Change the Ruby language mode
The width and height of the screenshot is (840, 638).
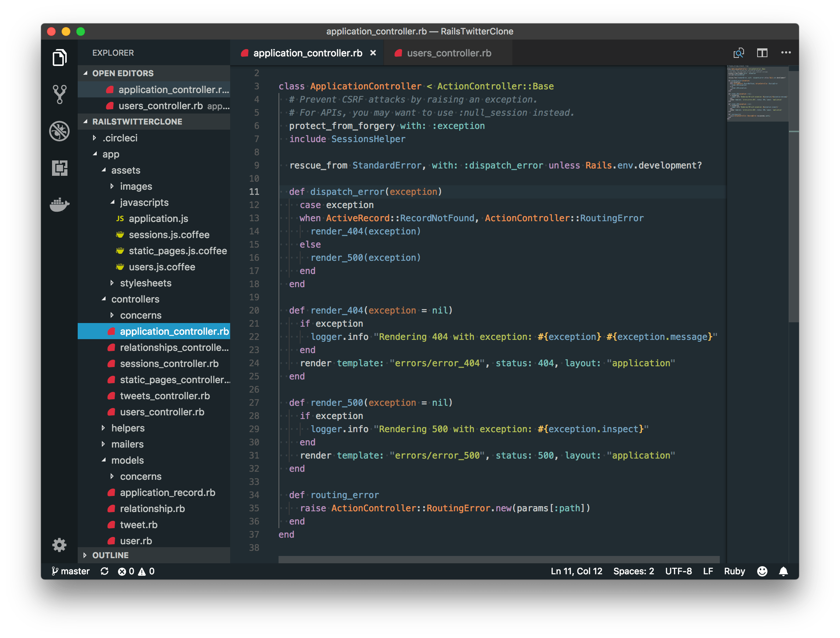click(734, 571)
